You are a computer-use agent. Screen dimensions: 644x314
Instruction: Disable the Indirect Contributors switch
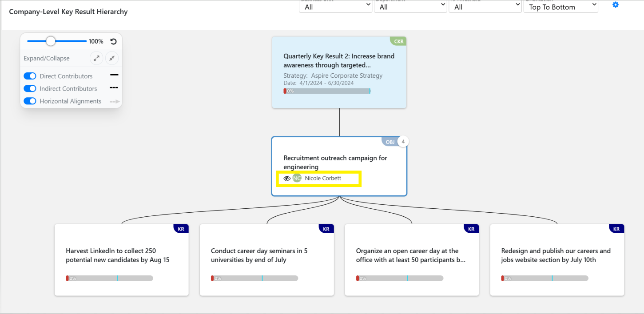30,88
